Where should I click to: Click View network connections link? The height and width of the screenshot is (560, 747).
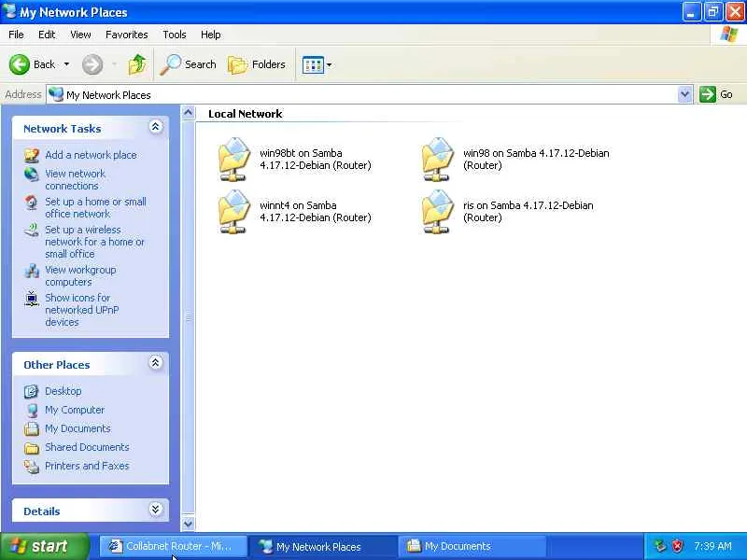pyautogui.click(x=76, y=179)
